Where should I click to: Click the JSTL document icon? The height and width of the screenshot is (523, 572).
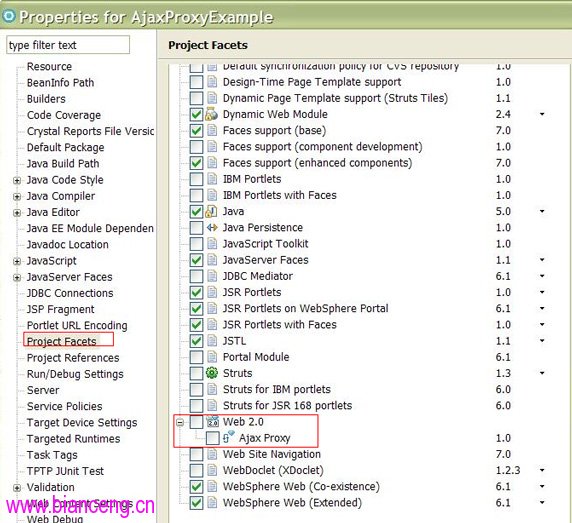pyautogui.click(x=212, y=341)
